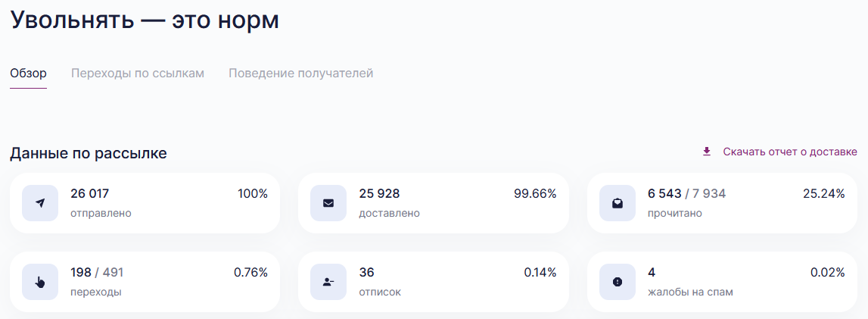868x319 pixels.
Task: Click the 99.66% delivery rate
Action: point(535,194)
